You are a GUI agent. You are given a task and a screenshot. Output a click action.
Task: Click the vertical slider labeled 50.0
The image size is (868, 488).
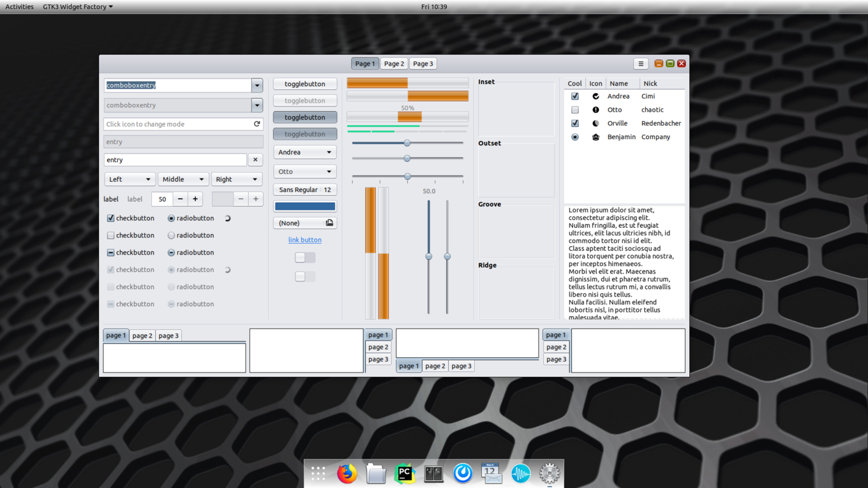click(429, 256)
